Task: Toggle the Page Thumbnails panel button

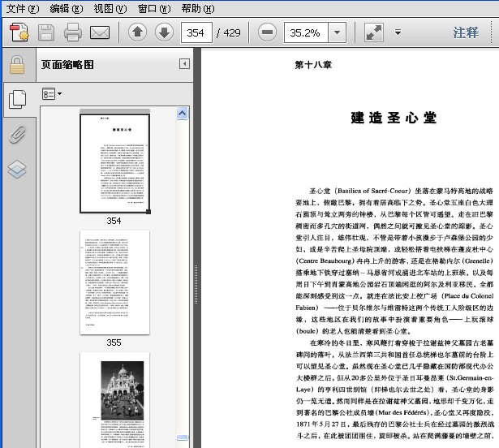Action: (x=18, y=99)
